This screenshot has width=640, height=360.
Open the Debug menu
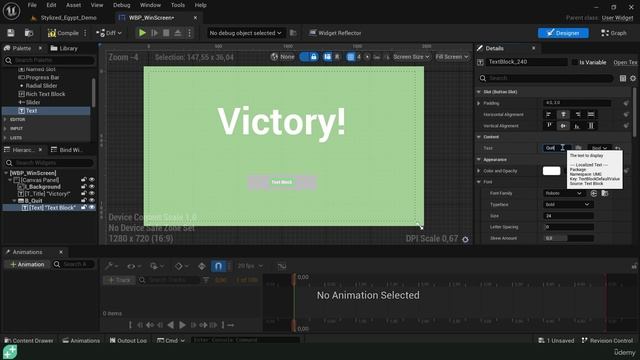tap(122, 5)
